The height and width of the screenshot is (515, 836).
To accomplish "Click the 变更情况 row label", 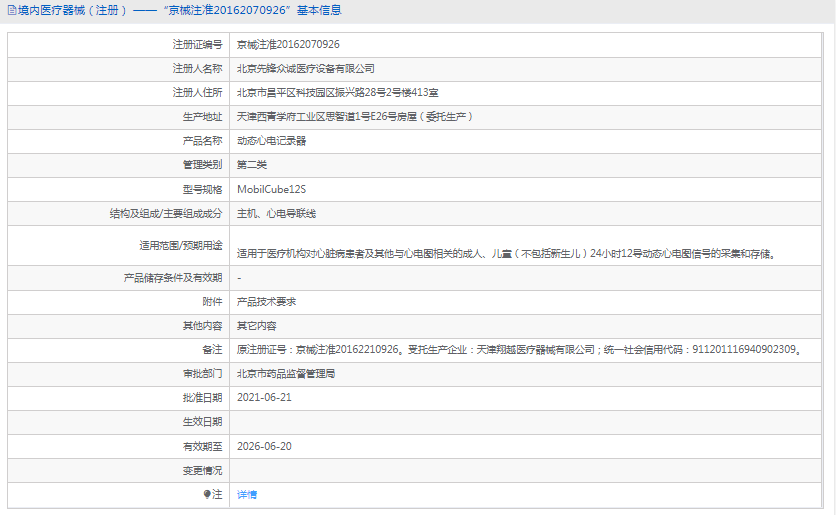I will (202, 471).
